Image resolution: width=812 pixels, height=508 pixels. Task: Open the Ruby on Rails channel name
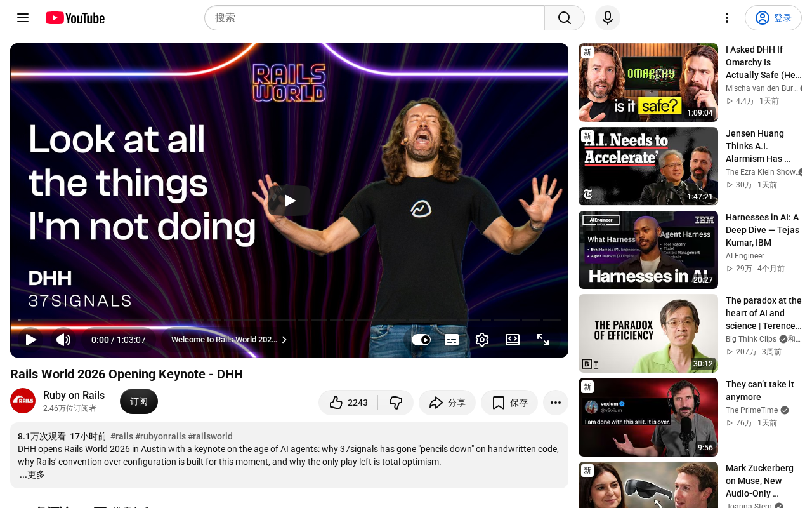coord(74,395)
